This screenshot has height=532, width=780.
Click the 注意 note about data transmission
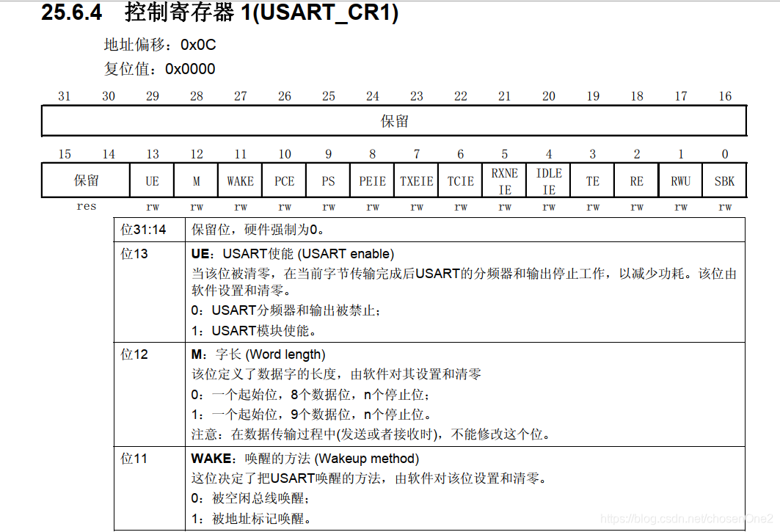pyautogui.click(x=371, y=434)
